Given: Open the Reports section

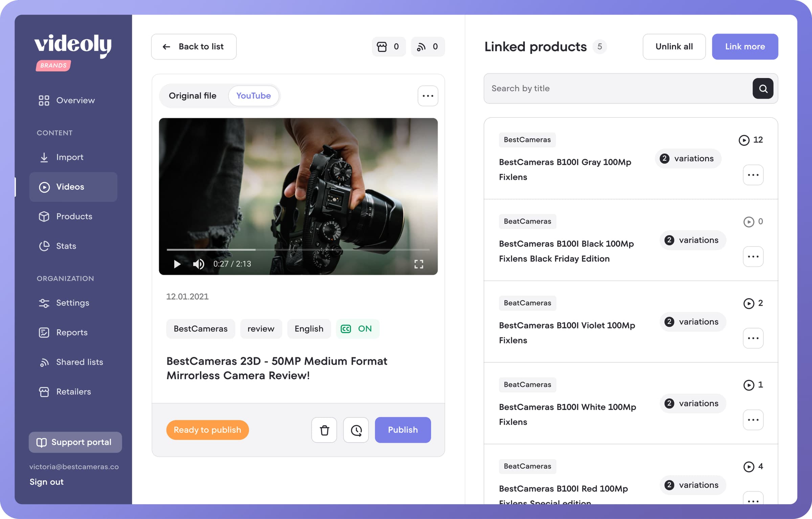Looking at the screenshot, I should (63, 332).
